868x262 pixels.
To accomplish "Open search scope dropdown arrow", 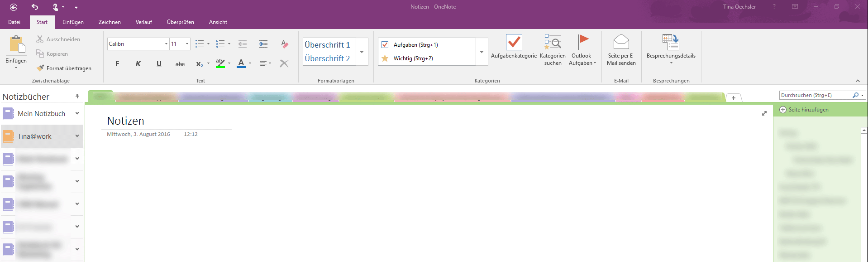I will click(863, 95).
